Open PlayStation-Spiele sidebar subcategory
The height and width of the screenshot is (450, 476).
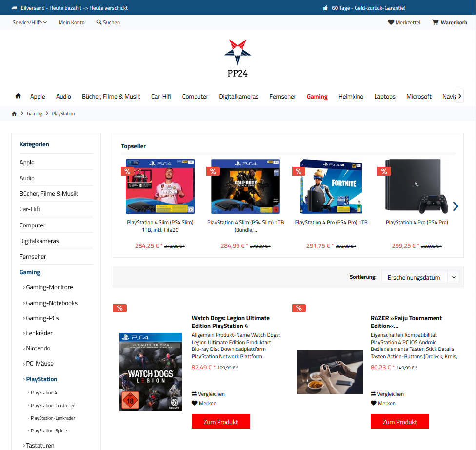(x=49, y=431)
